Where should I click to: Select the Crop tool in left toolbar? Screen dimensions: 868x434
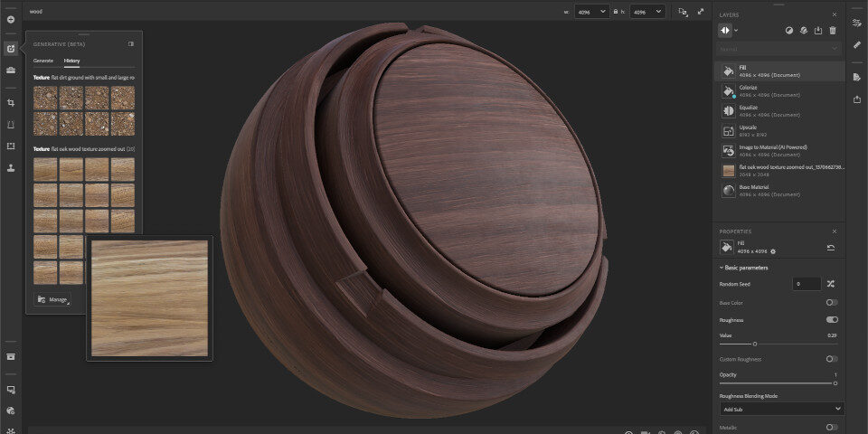(x=11, y=104)
